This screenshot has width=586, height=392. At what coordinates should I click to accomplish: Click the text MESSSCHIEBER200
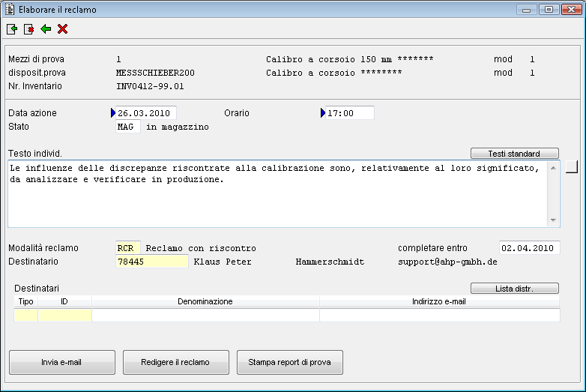[155, 73]
